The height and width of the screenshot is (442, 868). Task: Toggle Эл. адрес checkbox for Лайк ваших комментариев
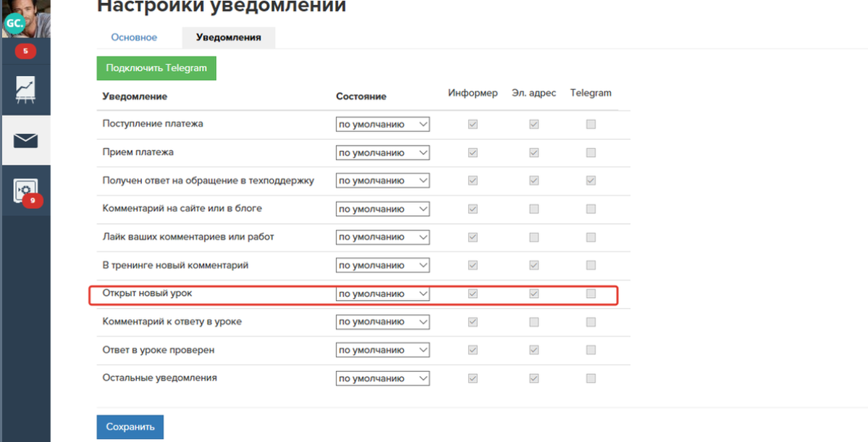coord(534,238)
